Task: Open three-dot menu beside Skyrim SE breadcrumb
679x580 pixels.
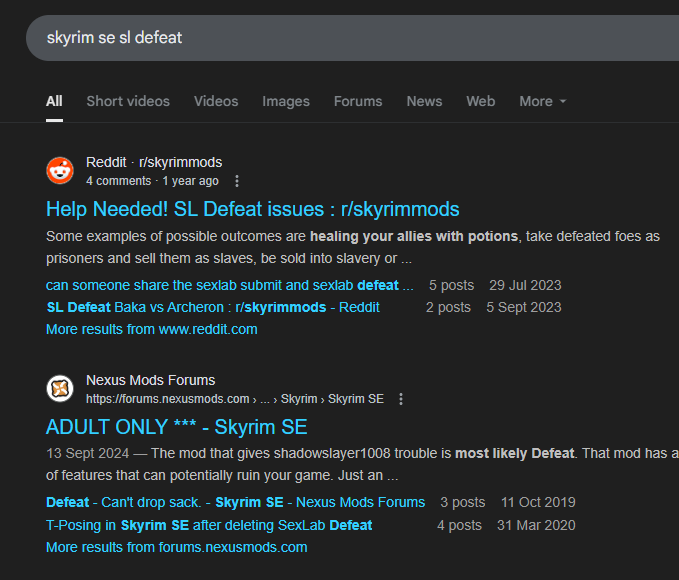Action: tap(401, 399)
